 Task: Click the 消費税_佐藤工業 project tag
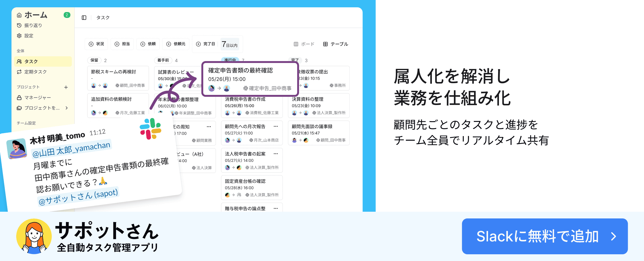262,113
